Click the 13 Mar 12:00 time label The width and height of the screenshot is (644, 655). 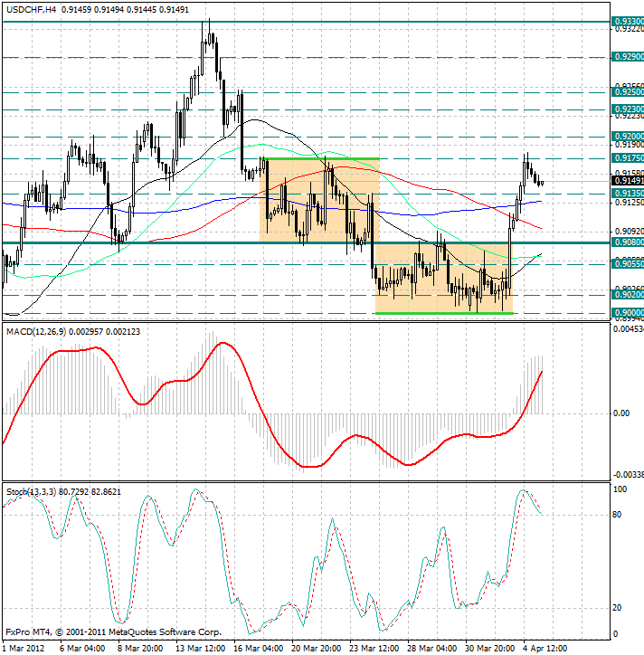(x=200, y=649)
